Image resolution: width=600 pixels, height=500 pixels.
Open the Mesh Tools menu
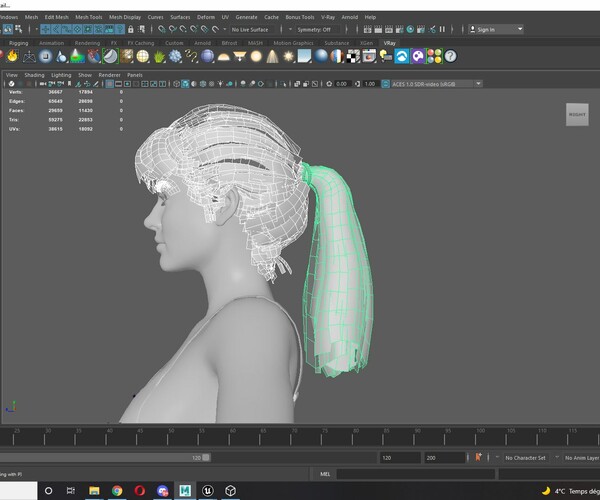(x=88, y=17)
